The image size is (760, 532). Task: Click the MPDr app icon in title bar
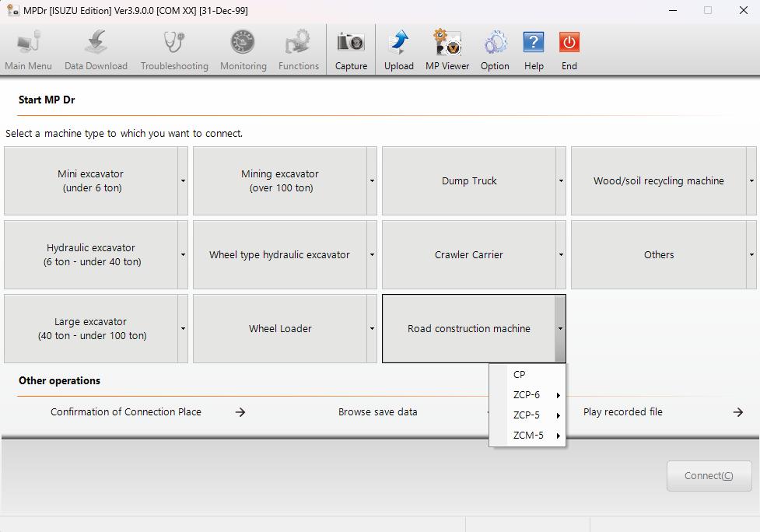coord(12,9)
